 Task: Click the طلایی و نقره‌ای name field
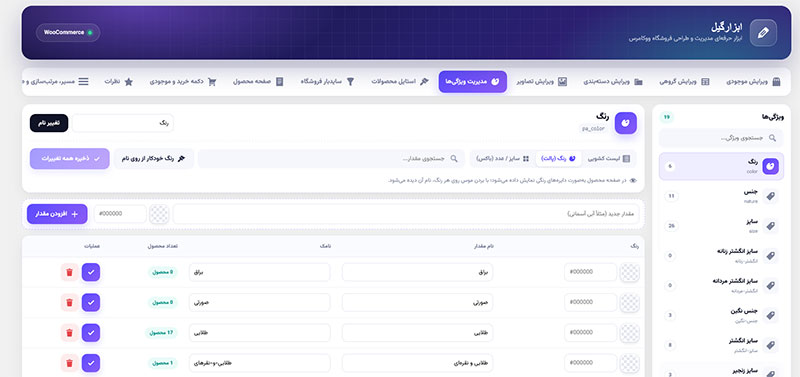[x=417, y=363]
